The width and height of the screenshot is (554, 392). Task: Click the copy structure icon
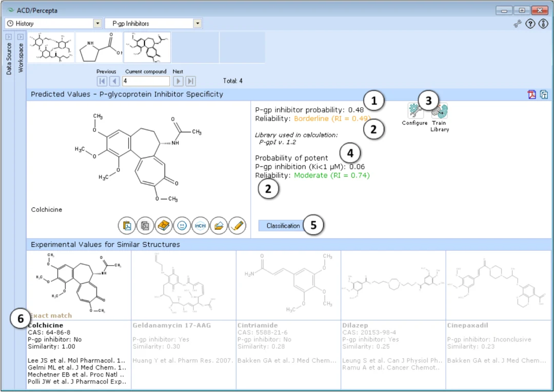tap(145, 226)
